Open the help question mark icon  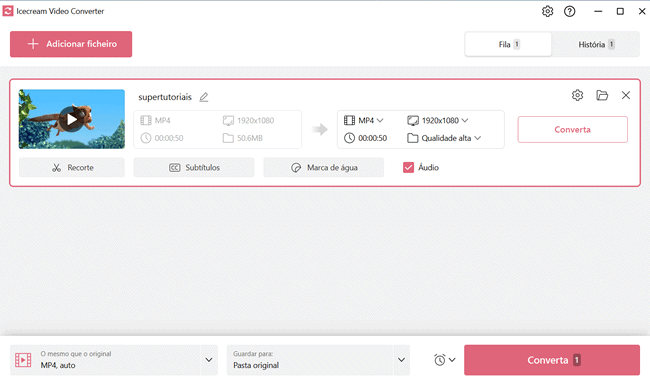(570, 11)
